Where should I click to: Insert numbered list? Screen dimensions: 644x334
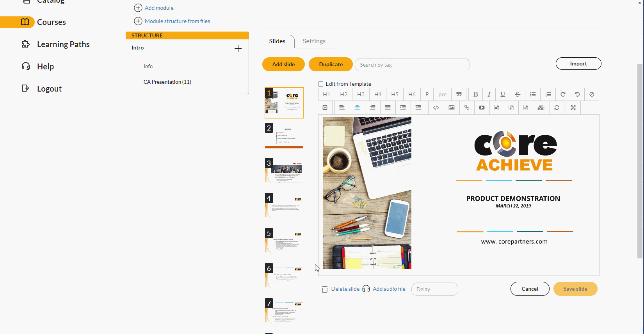tap(548, 94)
